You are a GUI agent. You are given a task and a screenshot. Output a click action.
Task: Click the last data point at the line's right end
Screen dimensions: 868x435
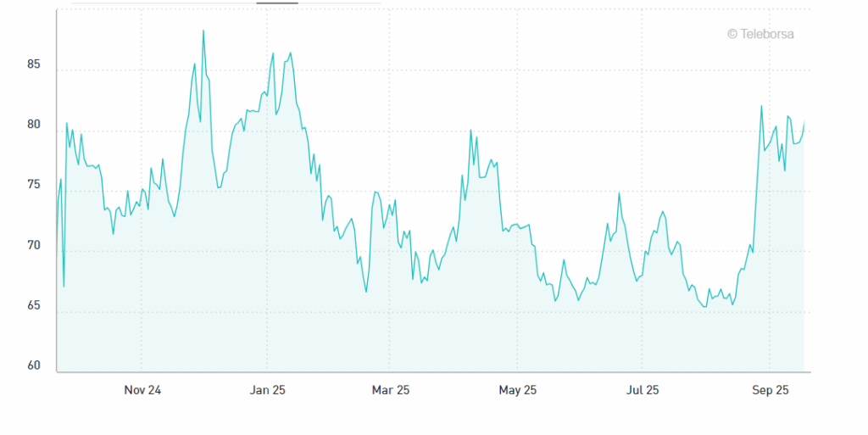[804, 122]
